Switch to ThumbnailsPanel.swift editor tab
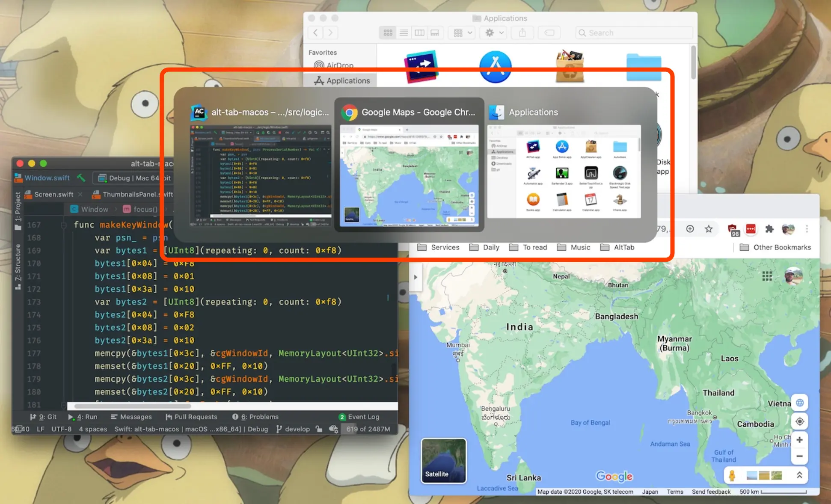The image size is (831, 504). coord(133,194)
